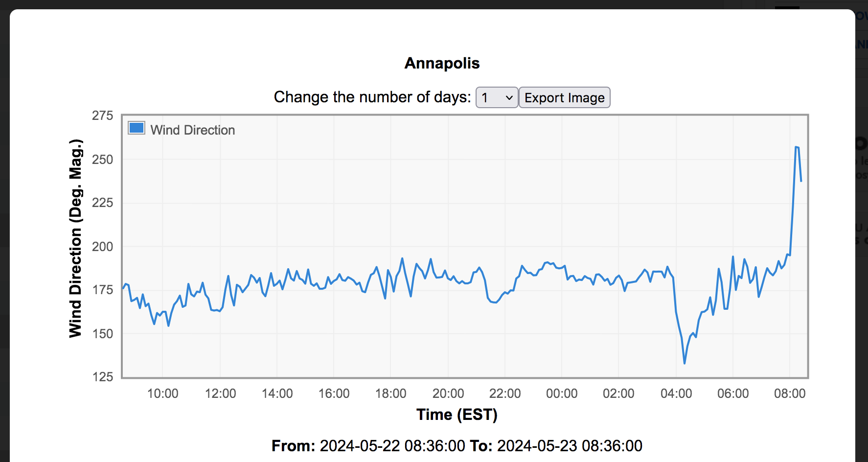The width and height of the screenshot is (868, 462).
Task: Click the blue Wind Direction legend swatch
Action: click(137, 128)
